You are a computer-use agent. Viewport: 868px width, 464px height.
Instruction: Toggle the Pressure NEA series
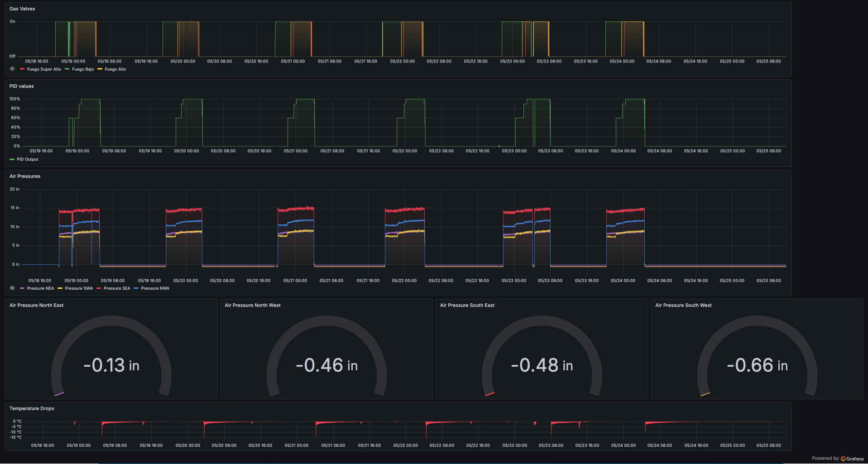point(40,288)
